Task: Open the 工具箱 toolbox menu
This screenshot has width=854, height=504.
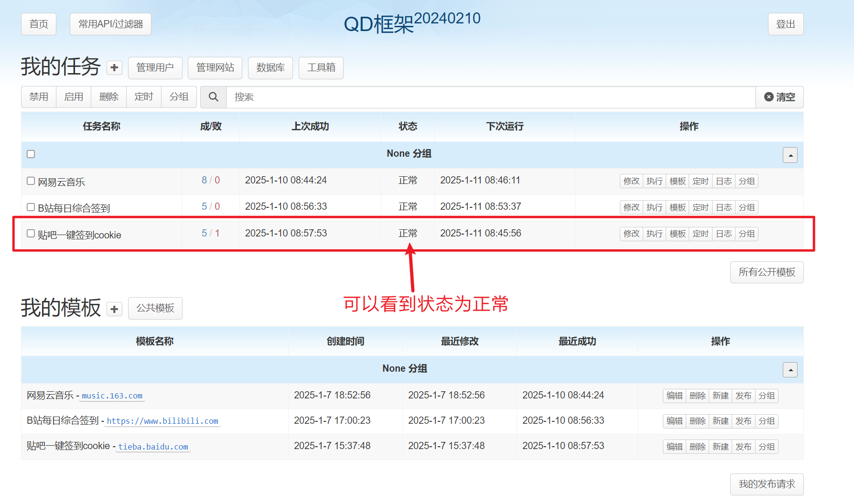Action: (x=321, y=68)
